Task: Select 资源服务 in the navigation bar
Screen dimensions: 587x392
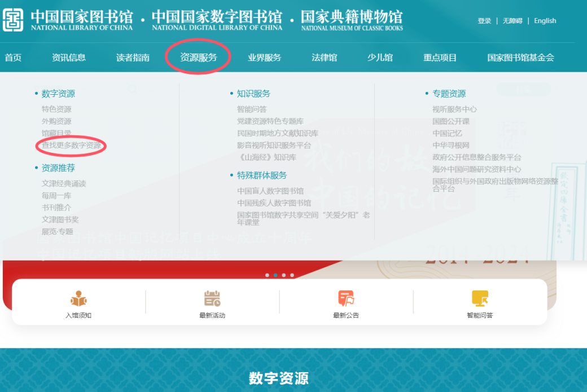Action: click(199, 57)
